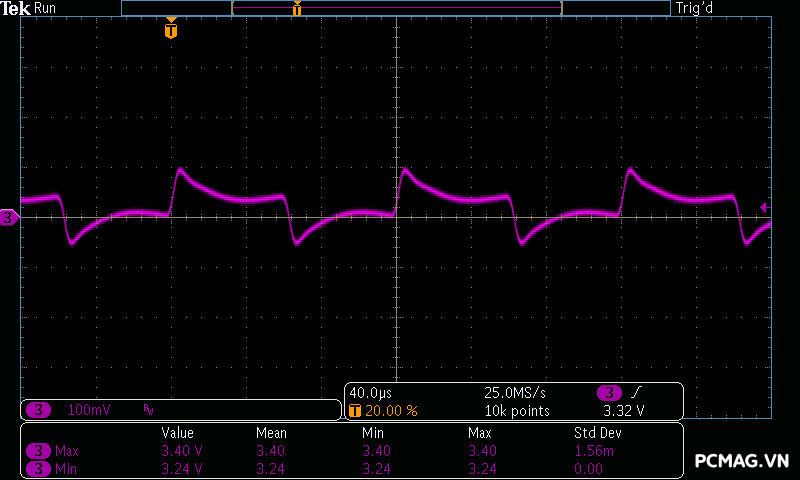The image size is (800, 480).
Task: Click the orange trigger position marker above the graticule
Action: pos(171,30)
